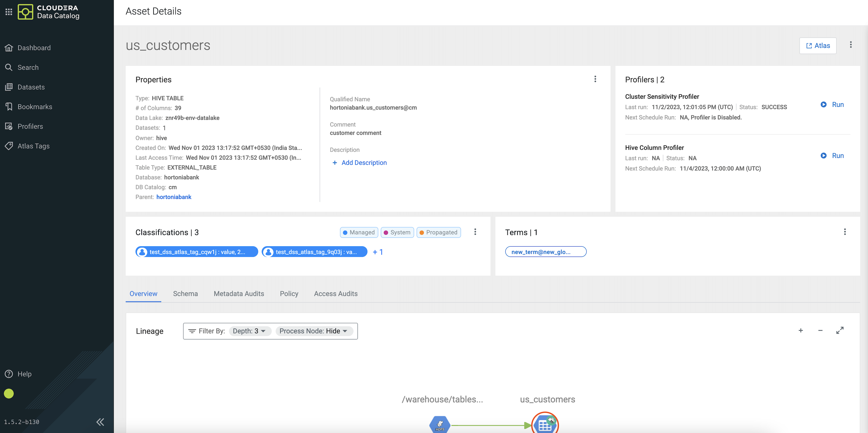Viewport: 868px width, 433px height.
Task: Expand lineage to fullscreen view
Action: (840, 330)
